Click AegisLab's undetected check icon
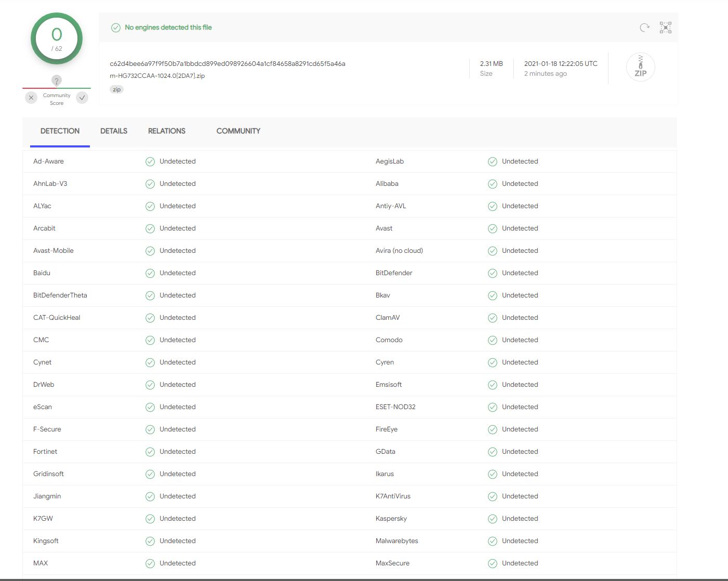 click(493, 161)
